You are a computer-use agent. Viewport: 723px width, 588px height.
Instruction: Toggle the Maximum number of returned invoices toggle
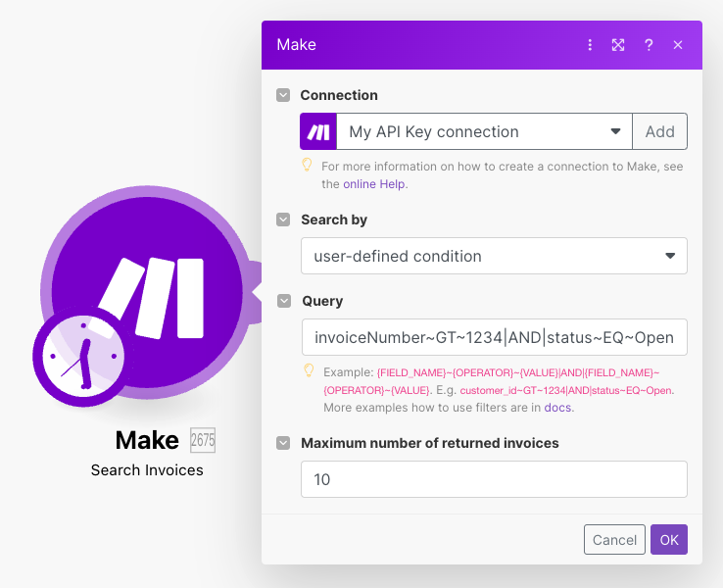click(x=283, y=443)
